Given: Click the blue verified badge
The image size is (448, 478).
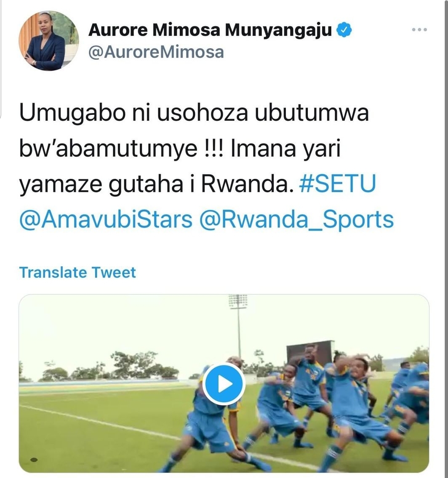Looking at the screenshot, I should (x=344, y=29).
